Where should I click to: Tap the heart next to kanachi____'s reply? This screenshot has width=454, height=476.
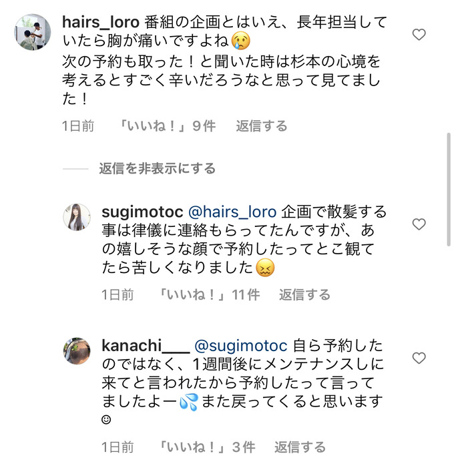(x=419, y=359)
